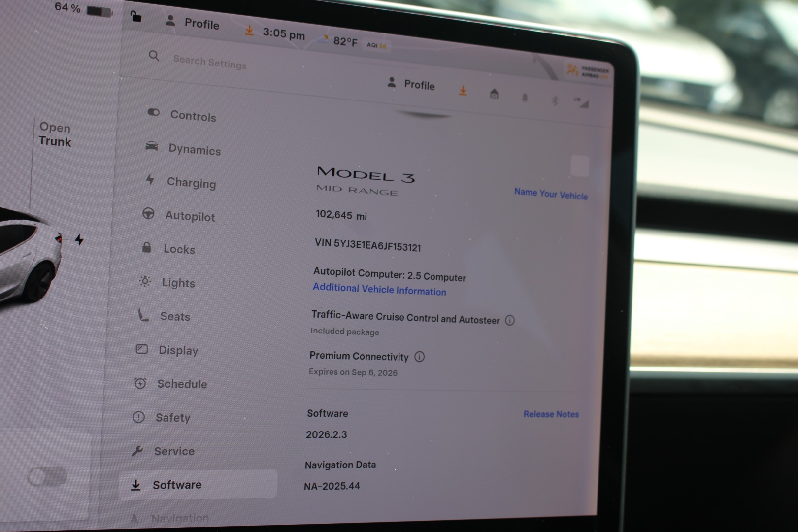The width and height of the screenshot is (798, 532).
Task: Open Additional Vehicle Information link
Action: coord(379,289)
